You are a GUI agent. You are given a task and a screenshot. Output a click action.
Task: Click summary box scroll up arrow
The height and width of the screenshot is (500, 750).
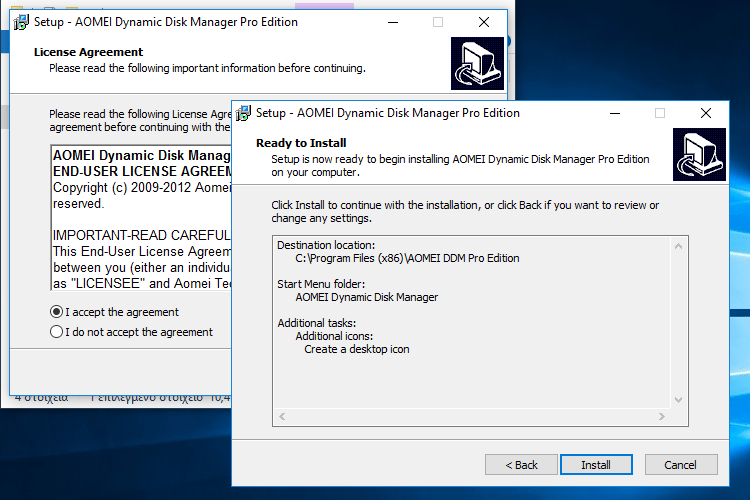pos(678,246)
